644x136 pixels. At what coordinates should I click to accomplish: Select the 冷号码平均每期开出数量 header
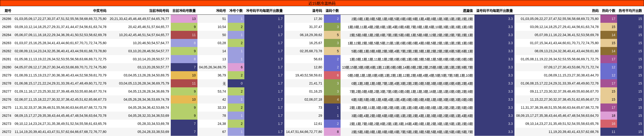(264, 11)
